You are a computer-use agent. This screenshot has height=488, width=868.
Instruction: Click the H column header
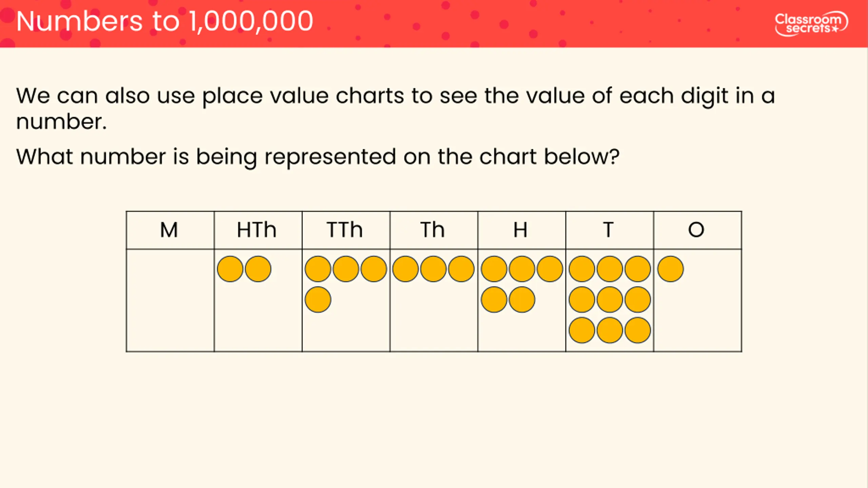521,230
